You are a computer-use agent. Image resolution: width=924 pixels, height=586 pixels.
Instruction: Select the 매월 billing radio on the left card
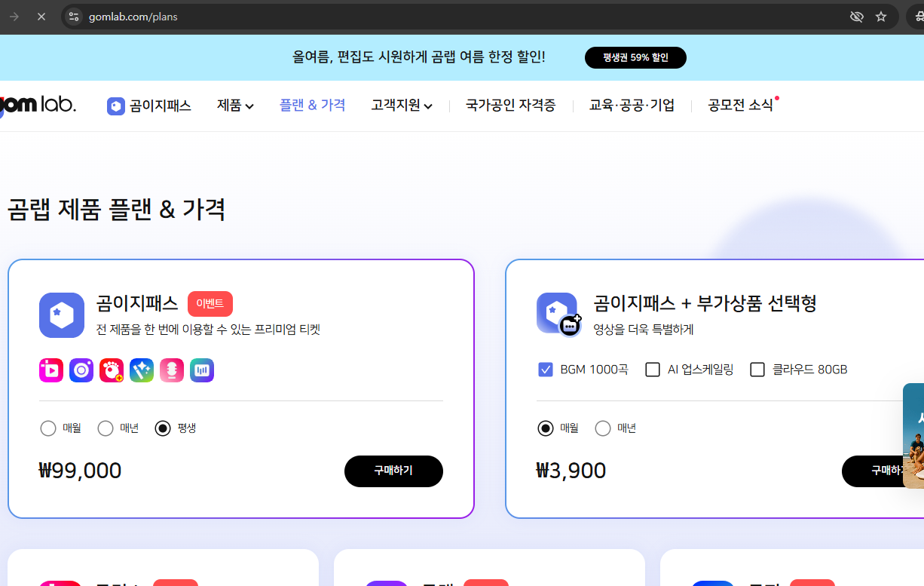(x=47, y=428)
